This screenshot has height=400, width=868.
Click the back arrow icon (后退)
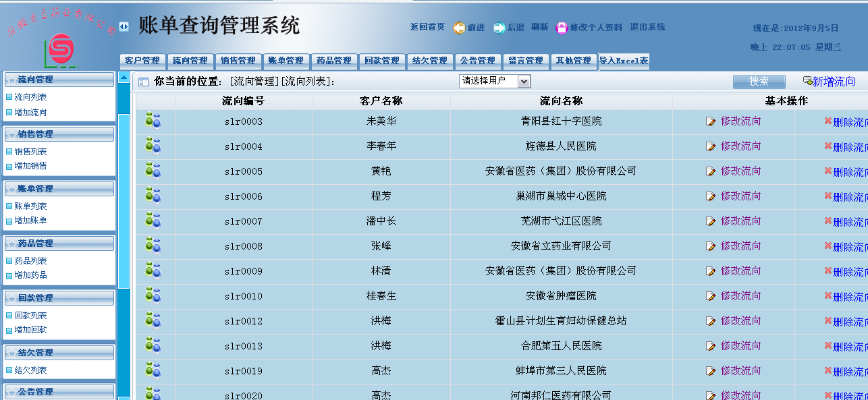point(499,28)
